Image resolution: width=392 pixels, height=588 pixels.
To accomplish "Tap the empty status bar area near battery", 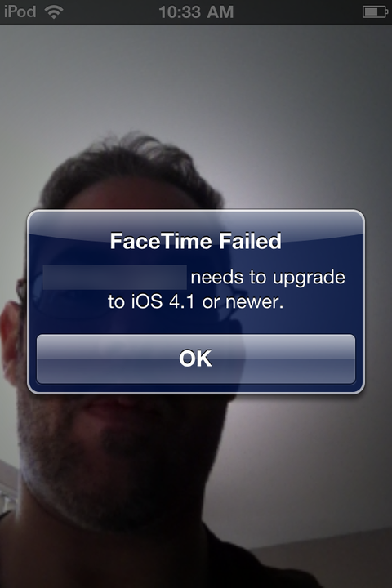I will pos(300,12).
